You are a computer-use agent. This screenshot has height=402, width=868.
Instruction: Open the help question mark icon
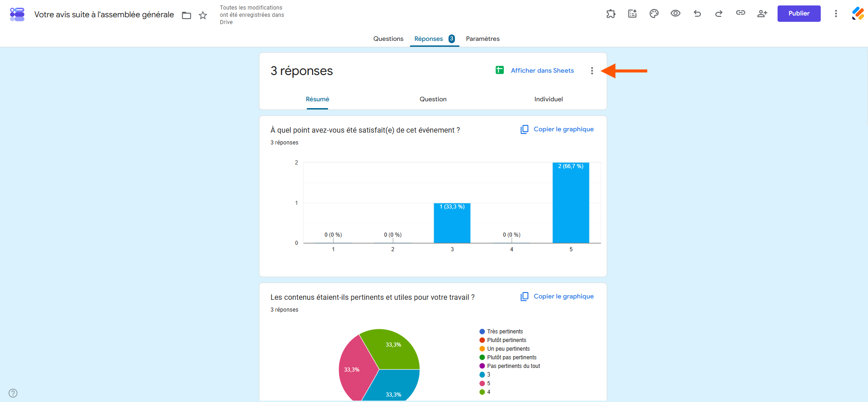point(13,393)
